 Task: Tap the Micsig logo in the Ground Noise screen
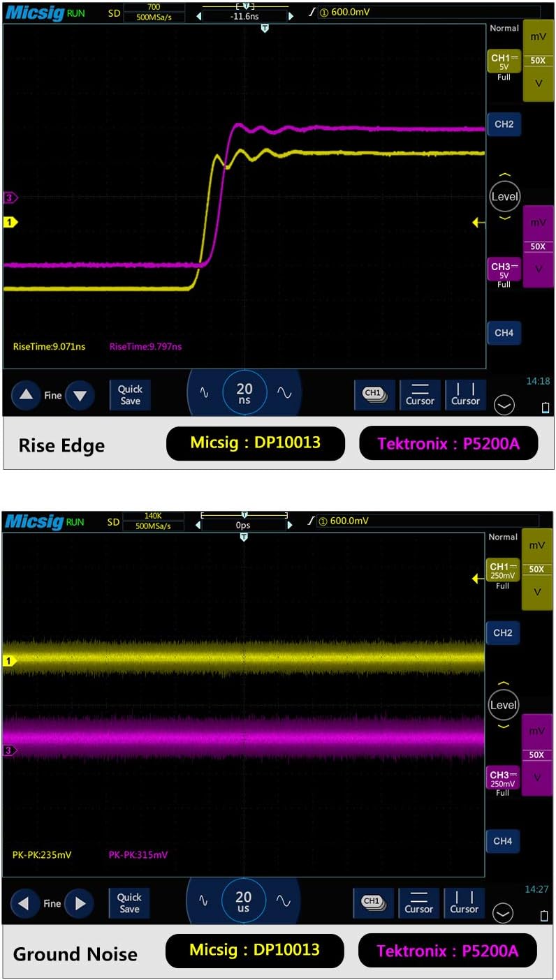[x=34, y=521]
